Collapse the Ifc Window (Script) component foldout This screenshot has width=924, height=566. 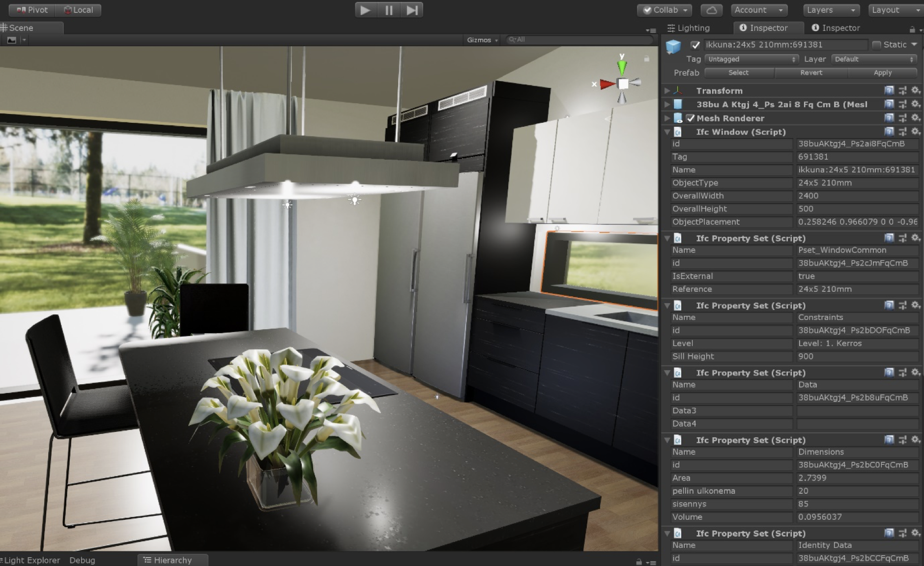pyautogui.click(x=667, y=132)
